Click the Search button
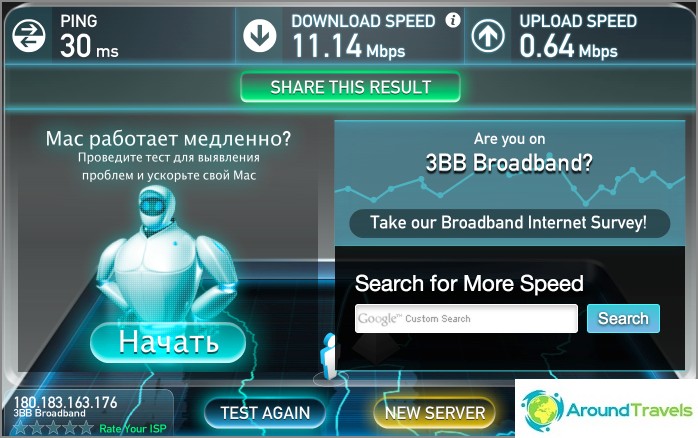Screen dimensions: 698x438 (x=623, y=318)
